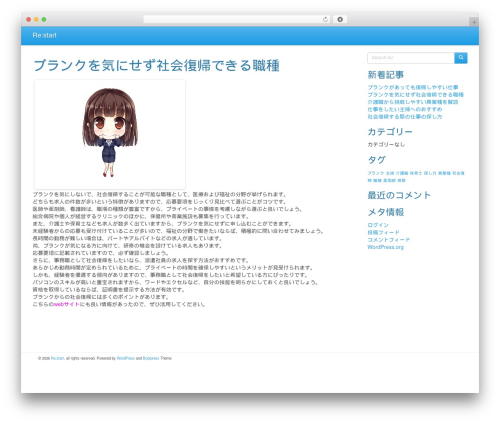
Task: Click the browser reload icon
Action: (x=325, y=19)
